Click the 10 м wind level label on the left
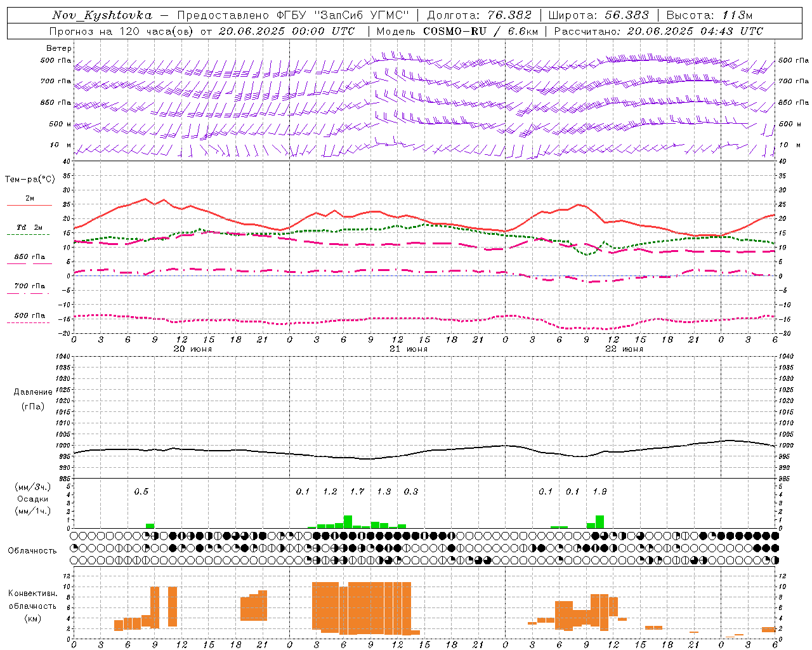 click(x=61, y=145)
